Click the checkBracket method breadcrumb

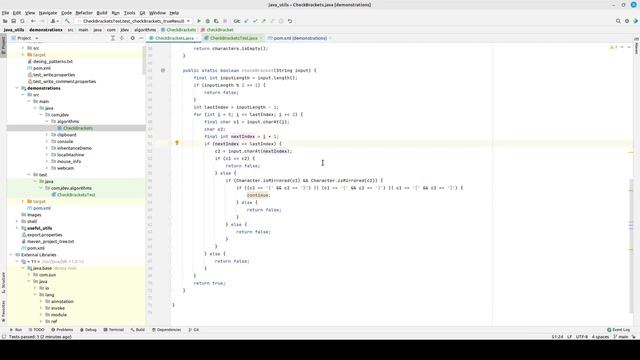pyautogui.click(x=217, y=30)
